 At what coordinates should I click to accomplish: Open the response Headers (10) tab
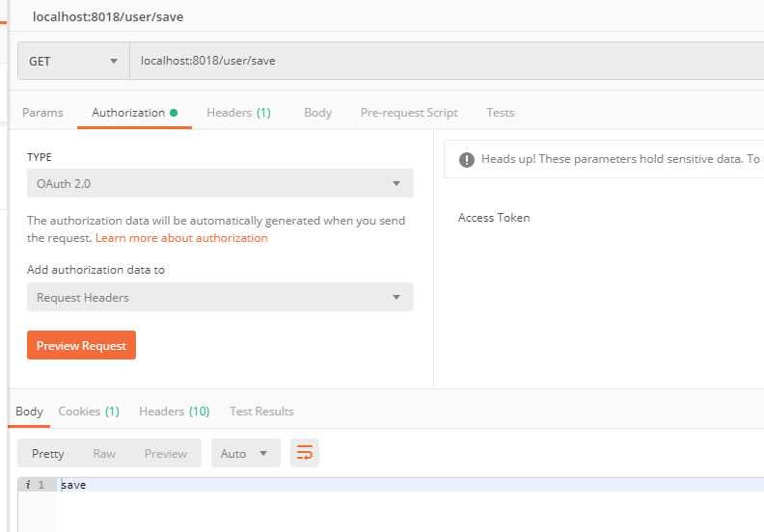175,412
